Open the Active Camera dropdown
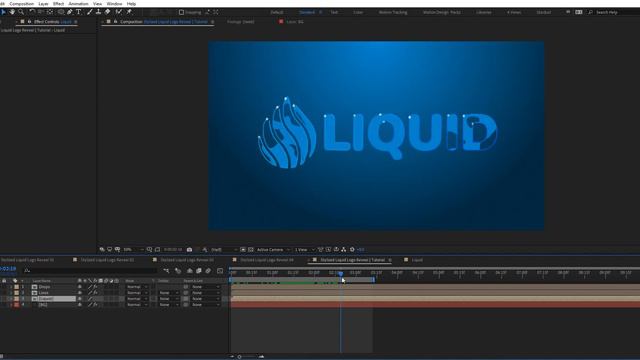This screenshot has height=360, width=640. coord(273,249)
